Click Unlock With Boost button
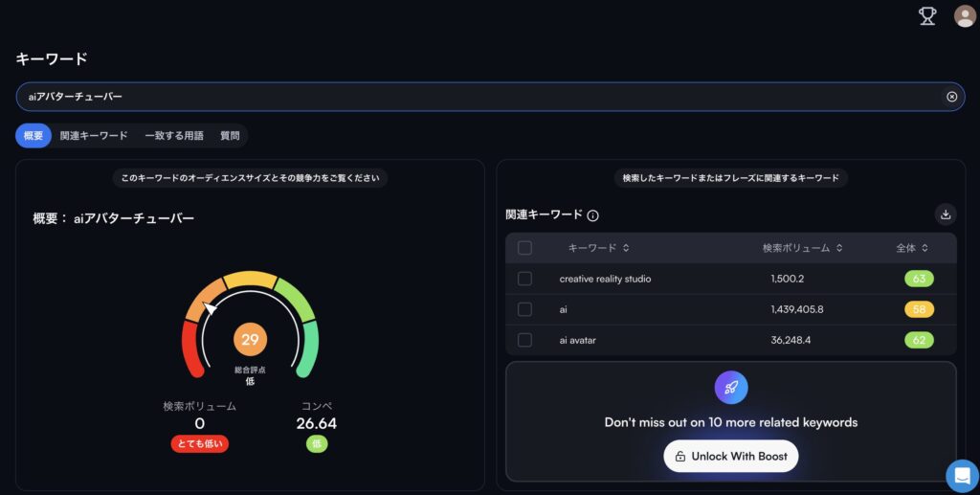980x495 pixels. pyautogui.click(x=731, y=456)
